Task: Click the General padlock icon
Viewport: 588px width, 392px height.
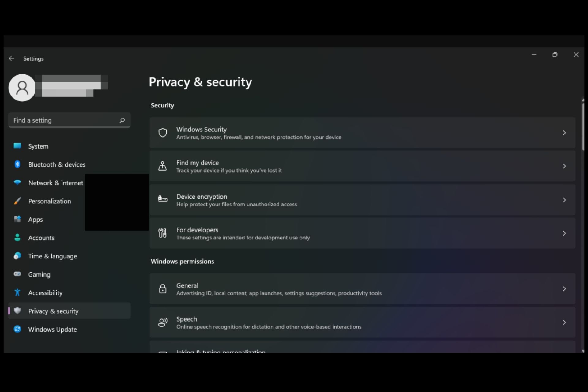Action: click(x=163, y=288)
